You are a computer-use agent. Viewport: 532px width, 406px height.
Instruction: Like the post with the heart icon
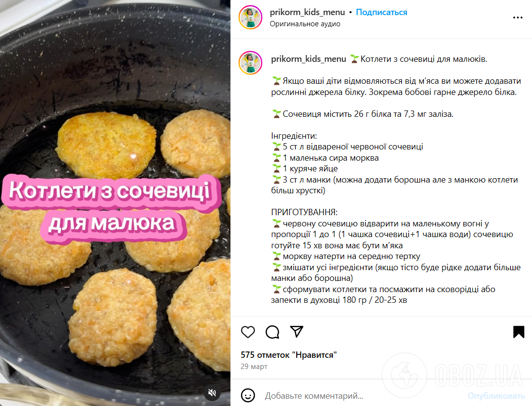247,332
